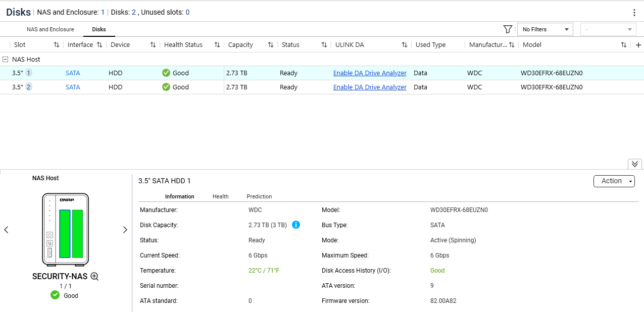Open the Prediction tab

(x=259, y=196)
